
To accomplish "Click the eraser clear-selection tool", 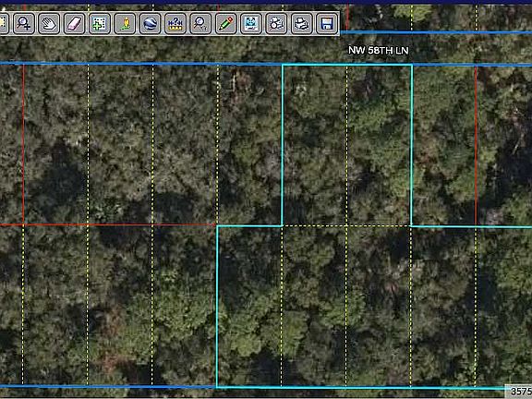I will pyautogui.click(x=74, y=23).
